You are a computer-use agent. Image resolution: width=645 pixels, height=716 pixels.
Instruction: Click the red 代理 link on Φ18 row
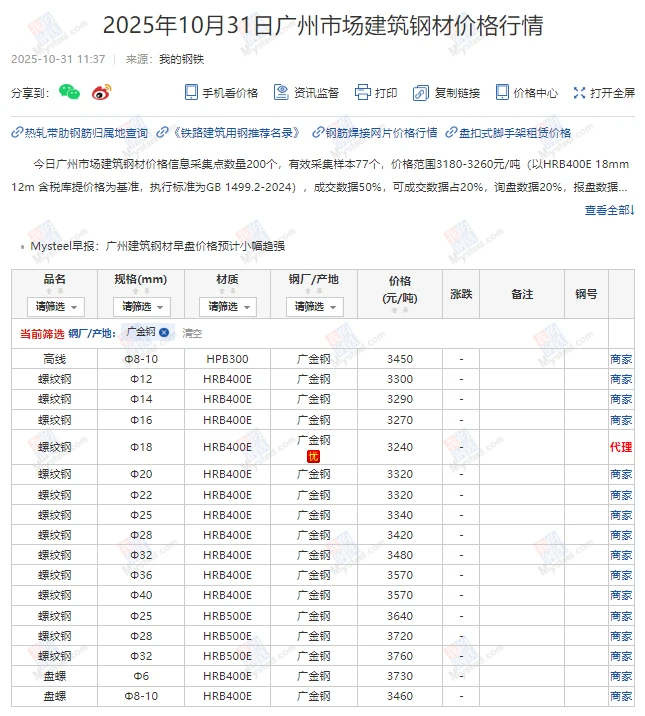(621, 447)
